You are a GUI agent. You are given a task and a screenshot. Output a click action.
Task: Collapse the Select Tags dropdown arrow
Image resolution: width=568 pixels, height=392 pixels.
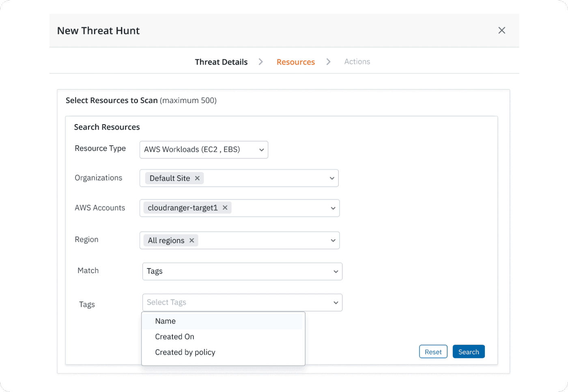(x=336, y=303)
